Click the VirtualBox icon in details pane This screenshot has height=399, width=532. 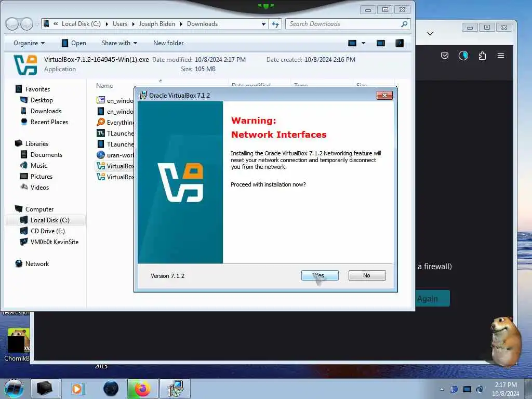coord(25,64)
